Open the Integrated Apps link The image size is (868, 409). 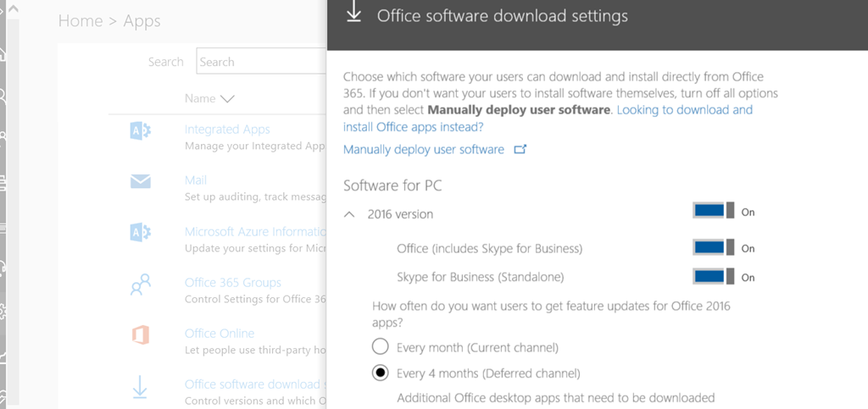coord(227,130)
